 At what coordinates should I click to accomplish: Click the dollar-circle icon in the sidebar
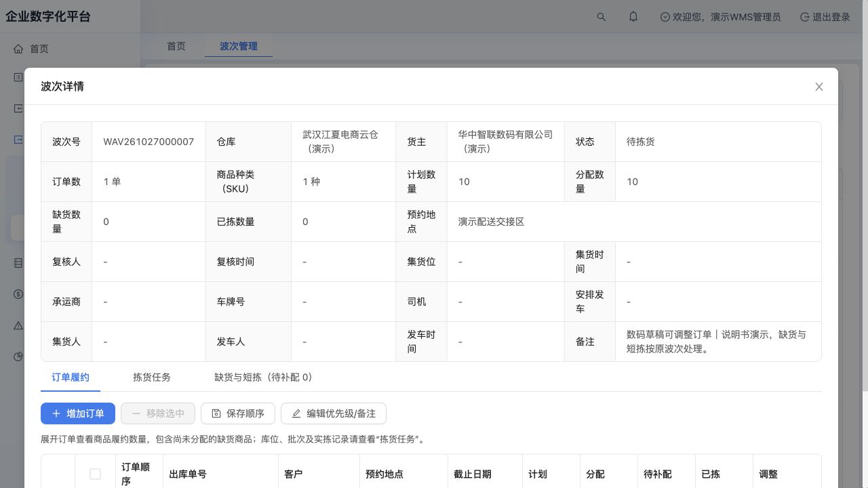18,294
